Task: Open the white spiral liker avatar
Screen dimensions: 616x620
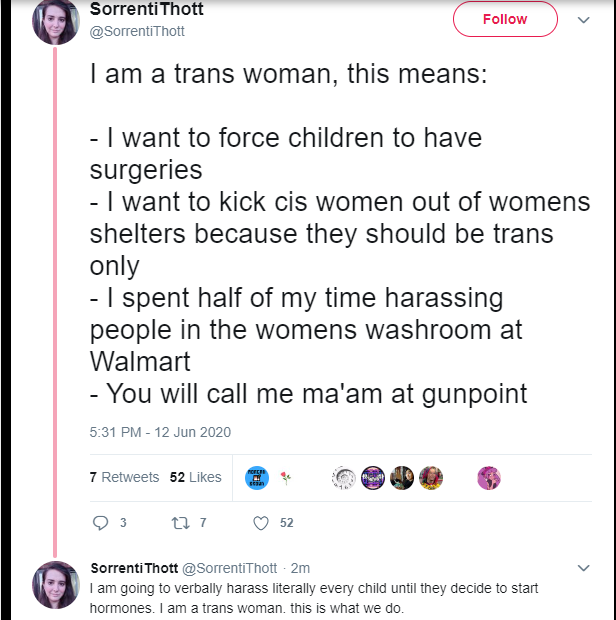Action: 344,478
